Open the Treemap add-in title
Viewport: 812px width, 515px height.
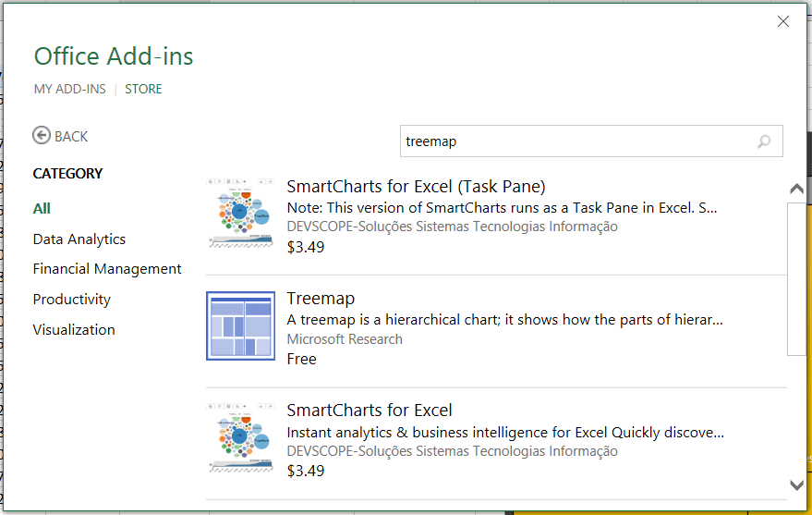tap(321, 298)
